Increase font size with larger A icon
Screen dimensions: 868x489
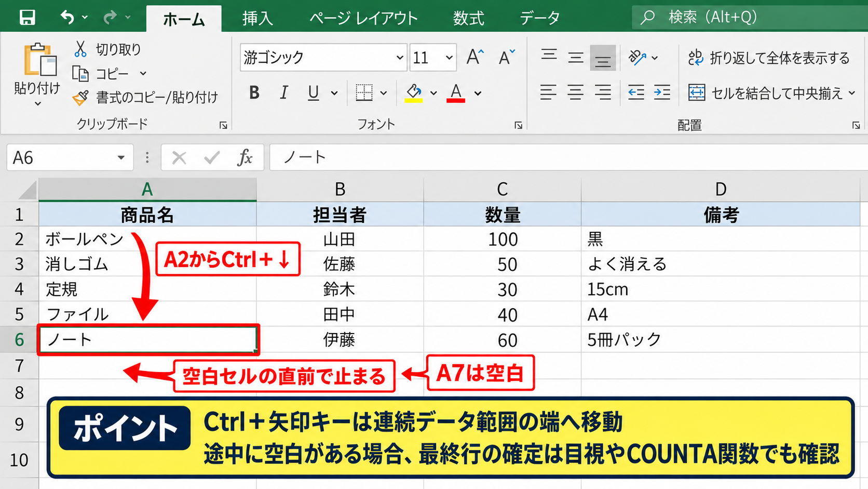[x=474, y=57]
